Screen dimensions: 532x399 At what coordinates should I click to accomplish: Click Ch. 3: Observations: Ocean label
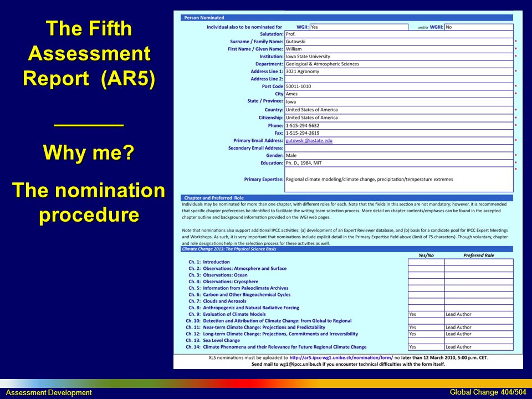[x=218, y=275]
